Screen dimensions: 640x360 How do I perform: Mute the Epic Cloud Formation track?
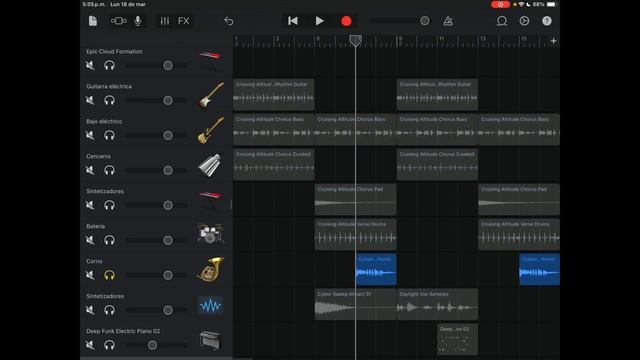click(90, 65)
